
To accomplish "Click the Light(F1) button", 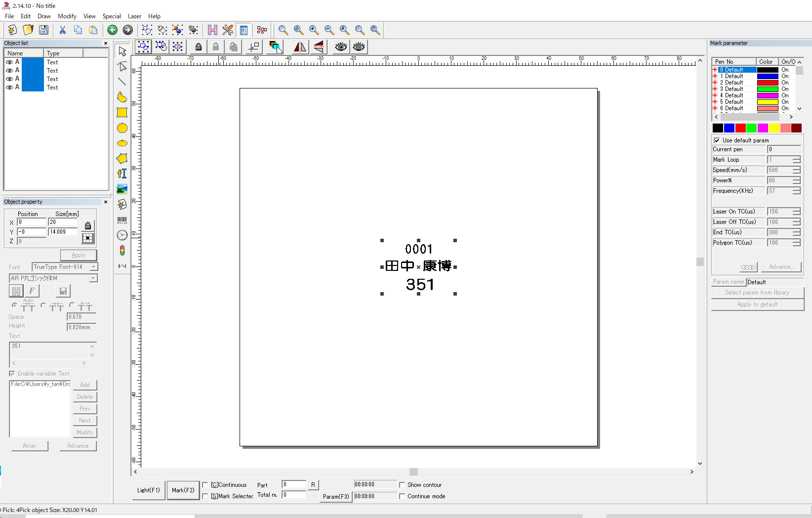I will click(149, 490).
